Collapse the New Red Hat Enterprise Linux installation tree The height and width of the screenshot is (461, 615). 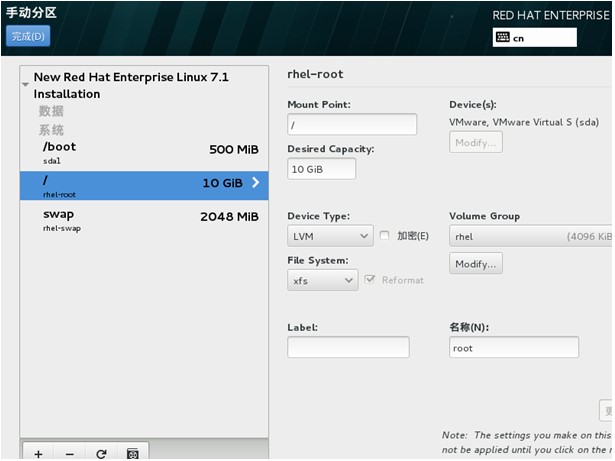[x=25, y=85]
